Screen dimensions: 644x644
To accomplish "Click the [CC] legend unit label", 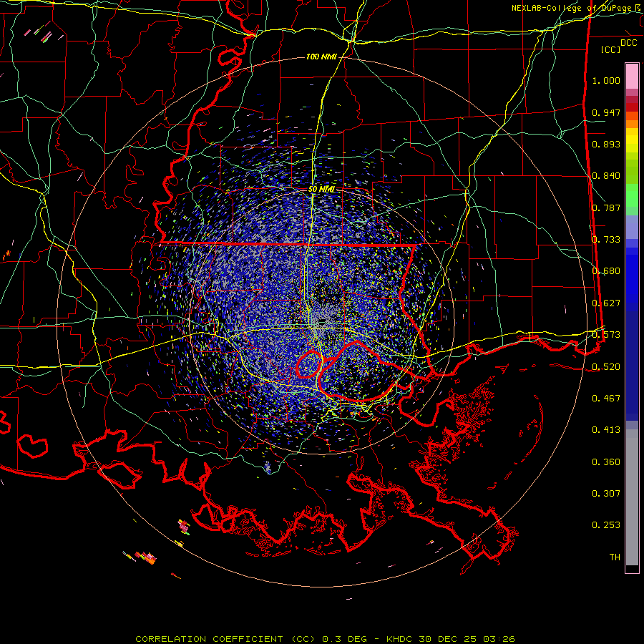I will click(611, 49).
